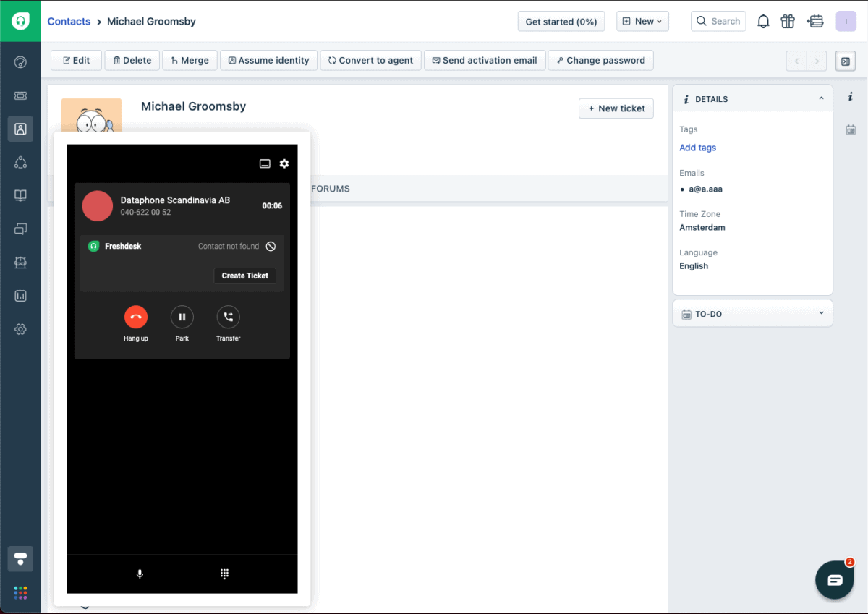This screenshot has width=868, height=614.
Task: Open the calendar to-do icon in right rail
Action: click(x=851, y=130)
